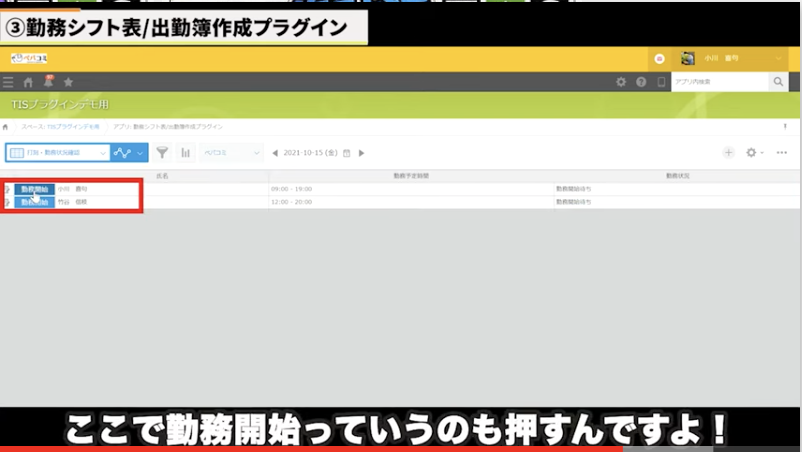Image resolution: width=802 pixels, height=452 pixels.
Task: Expand the app settings gear dropdown
Action: [x=754, y=153]
